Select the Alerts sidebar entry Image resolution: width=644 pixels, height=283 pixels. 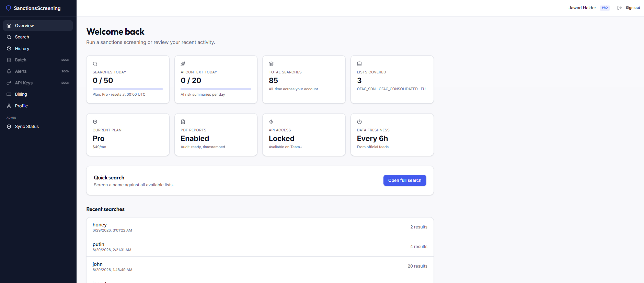38,71
